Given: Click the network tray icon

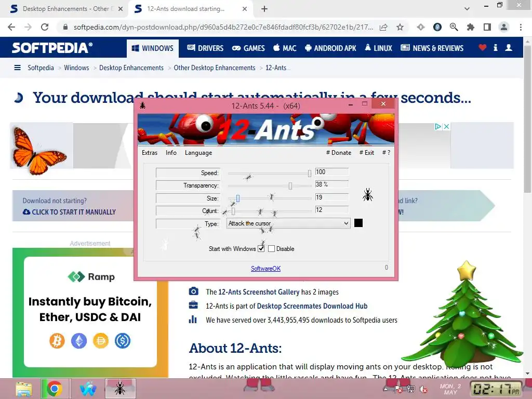Looking at the screenshot, I should [411, 389].
